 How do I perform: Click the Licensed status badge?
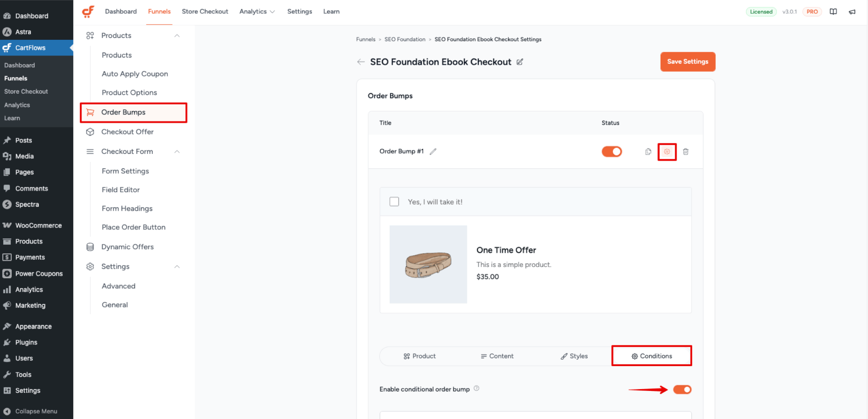(x=761, y=12)
